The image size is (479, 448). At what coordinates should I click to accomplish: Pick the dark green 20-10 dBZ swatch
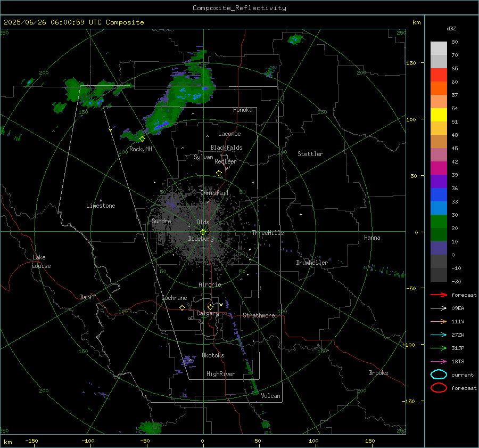(439, 235)
